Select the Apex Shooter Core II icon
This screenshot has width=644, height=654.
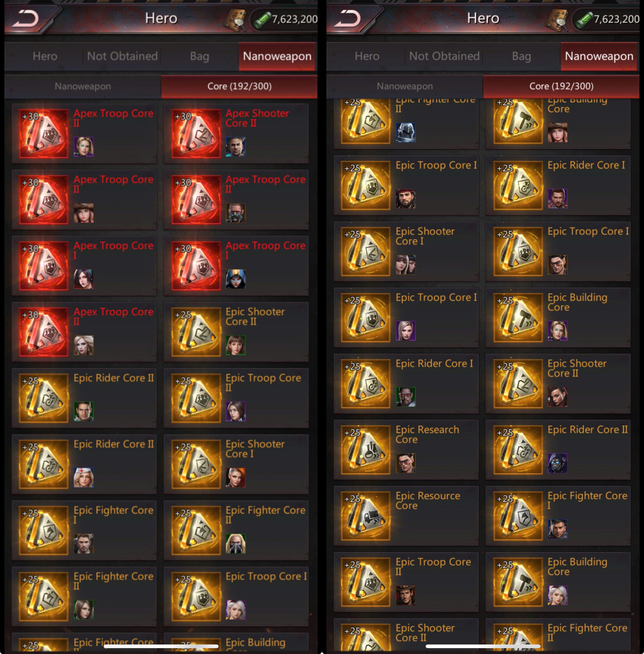tap(196, 133)
